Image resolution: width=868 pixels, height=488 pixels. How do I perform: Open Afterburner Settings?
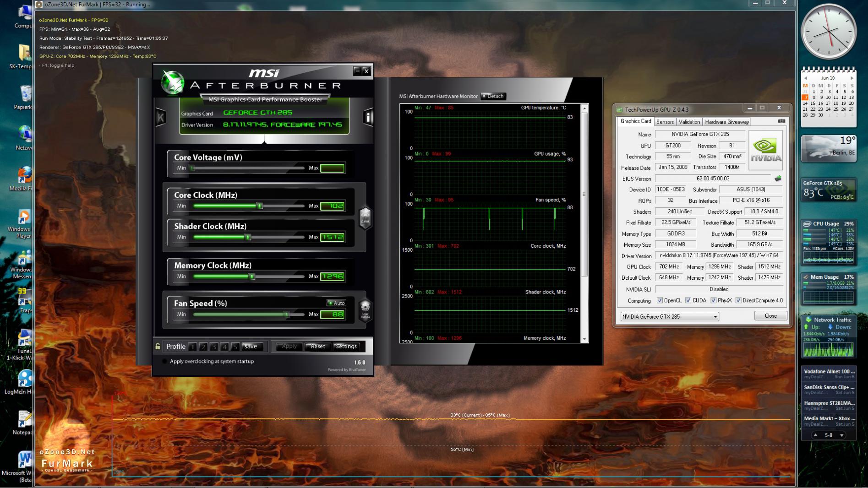point(346,347)
